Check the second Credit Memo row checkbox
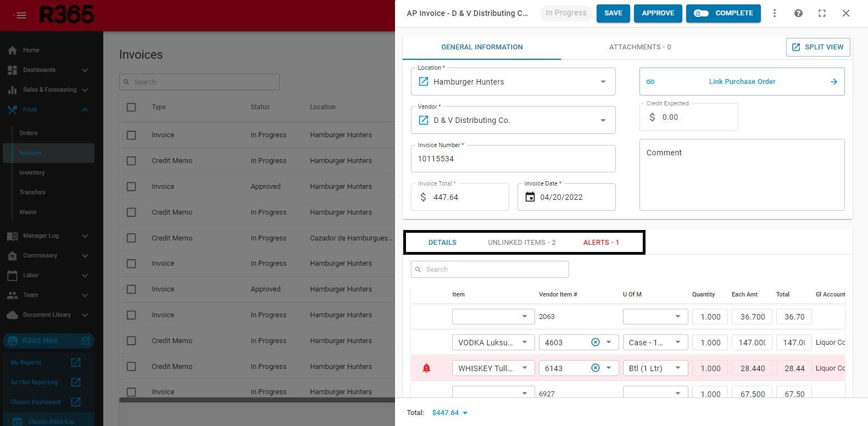Image resolution: width=868 pixels, height=426 pixels. click(x=131, y=212)
